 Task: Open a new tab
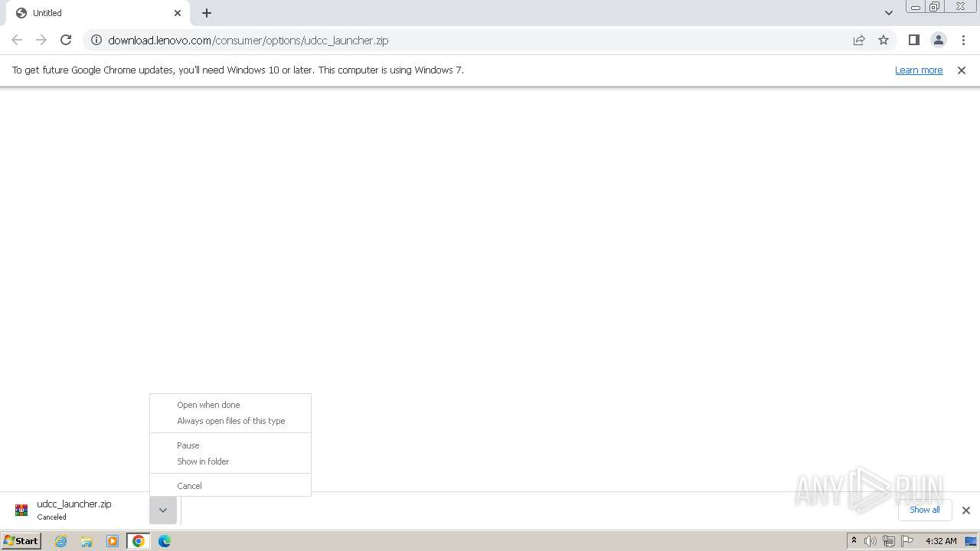[207, 13]
